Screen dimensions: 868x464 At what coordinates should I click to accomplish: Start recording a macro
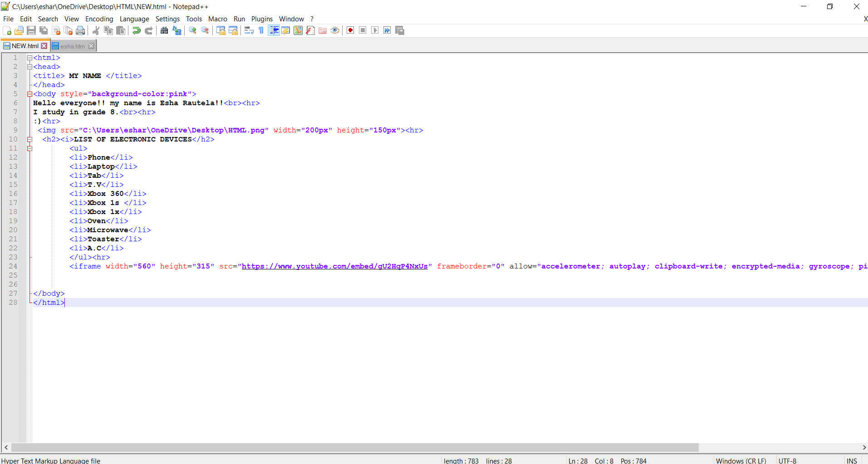coord(350,30)
